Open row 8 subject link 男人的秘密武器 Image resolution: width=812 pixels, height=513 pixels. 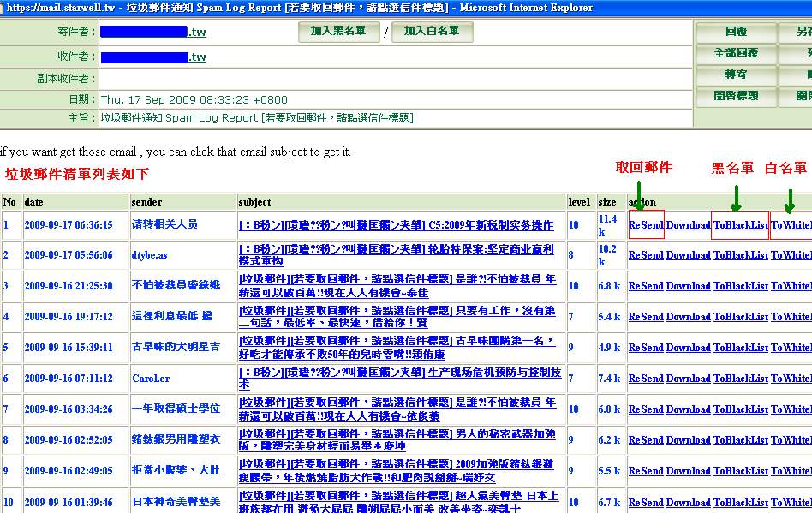point(397,439)
